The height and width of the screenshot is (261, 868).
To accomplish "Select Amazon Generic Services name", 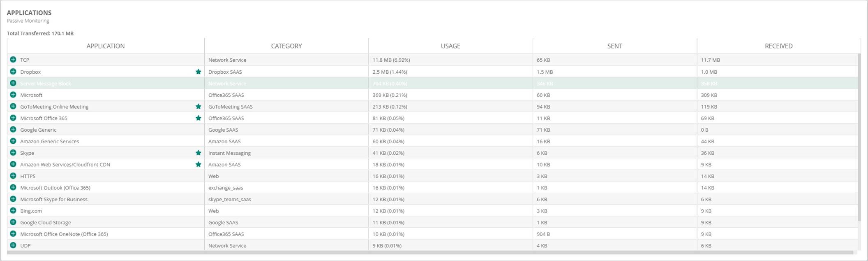I will 49,141.
